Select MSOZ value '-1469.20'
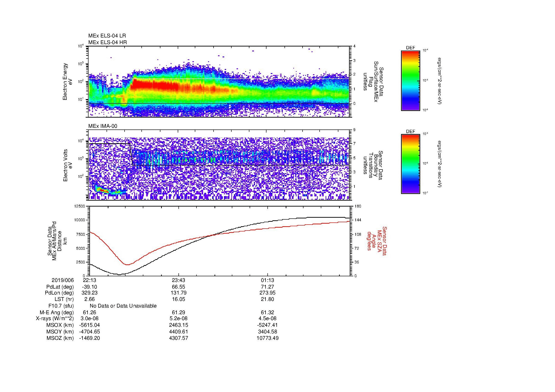Image resolution: width=555 pixels, height=392 pixels. pos(89,338)
